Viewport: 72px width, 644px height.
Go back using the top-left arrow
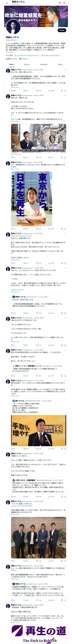point(7,3)
